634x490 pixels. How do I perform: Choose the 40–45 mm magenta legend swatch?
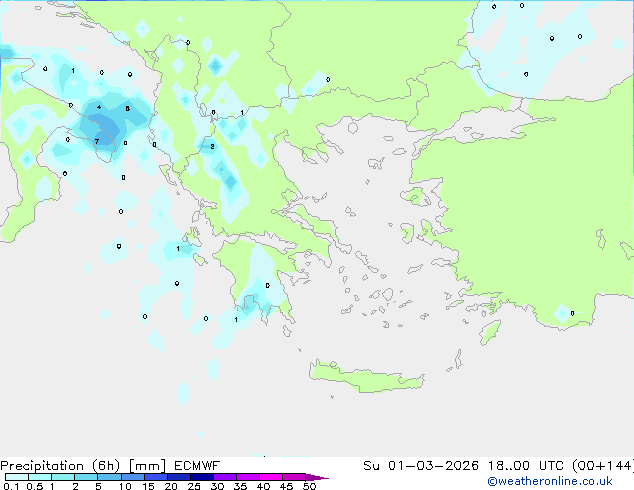271,477
